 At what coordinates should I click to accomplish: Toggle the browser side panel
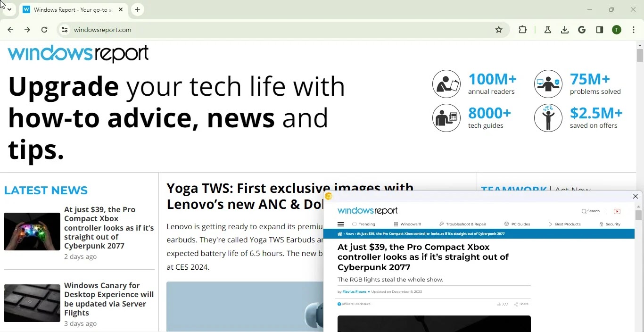pyautogui.click(x=600, y=30)
